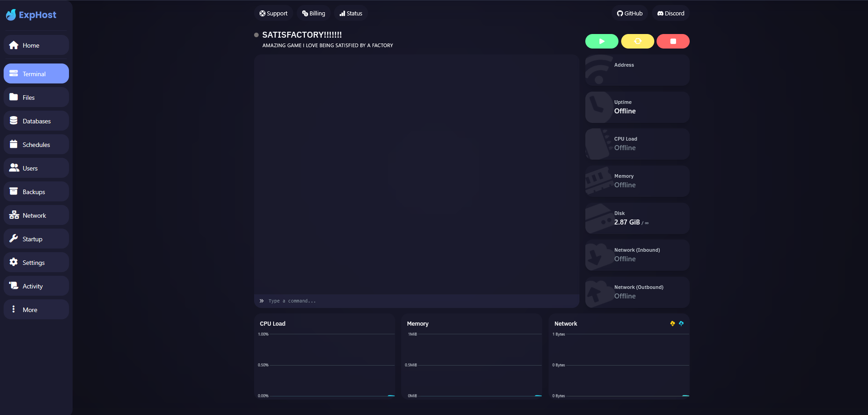The width and height of the screenshot is (868, 415).
Task: Click the CPU Load Offline stat value
Action: pos(625,148)
